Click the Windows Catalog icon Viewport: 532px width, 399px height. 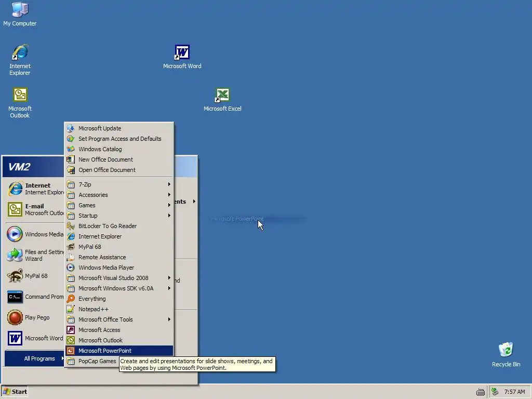point(71,149)
